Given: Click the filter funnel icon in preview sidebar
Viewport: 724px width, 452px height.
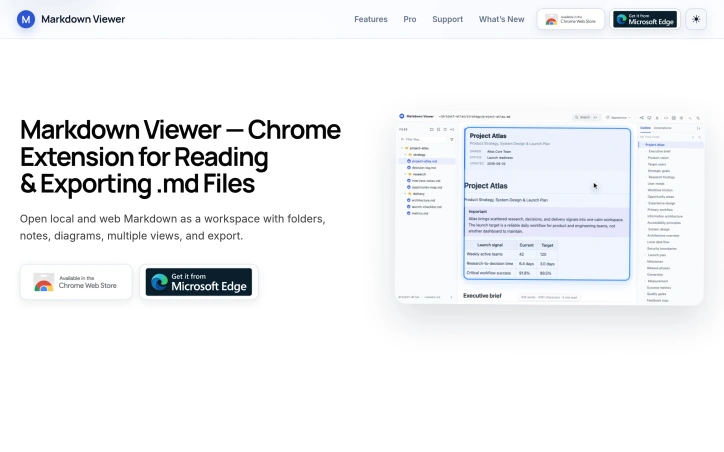Looking at the screenshot, I should tap(452, 139).
